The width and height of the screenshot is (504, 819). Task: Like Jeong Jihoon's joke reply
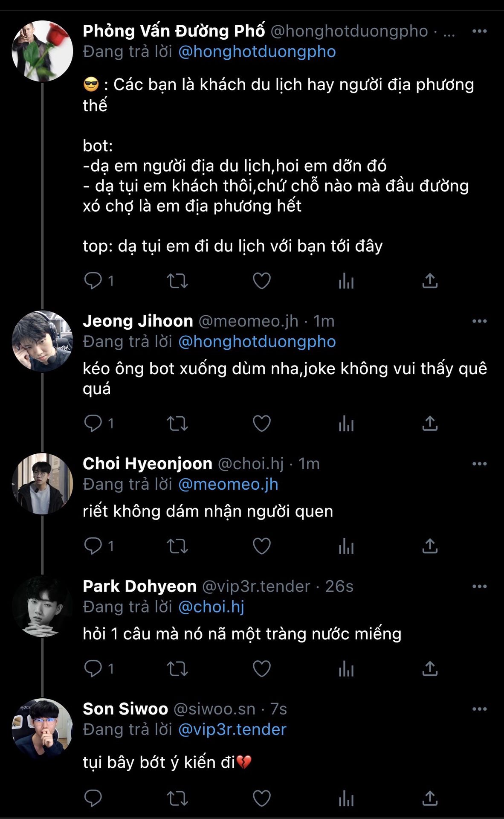(x=261, y=424)
